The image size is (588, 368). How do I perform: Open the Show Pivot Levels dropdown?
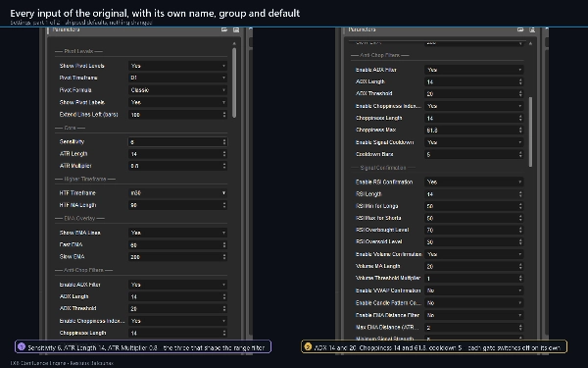(177, 66)
